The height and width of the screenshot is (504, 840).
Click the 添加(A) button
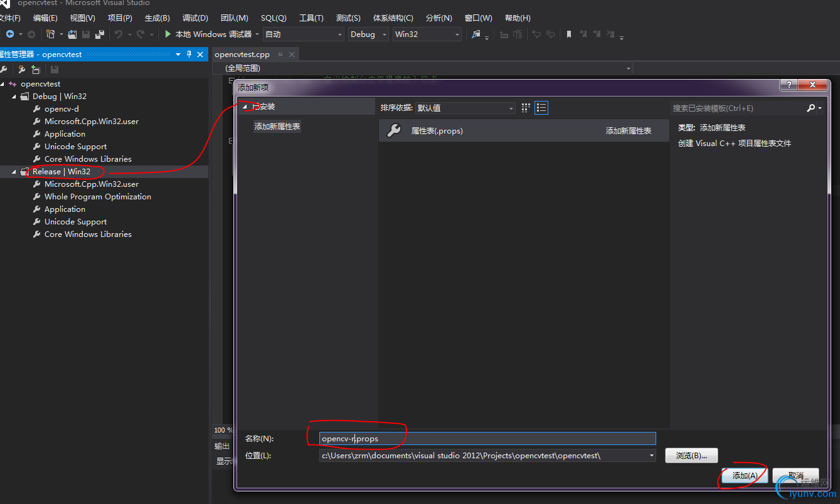click(745, 476)
